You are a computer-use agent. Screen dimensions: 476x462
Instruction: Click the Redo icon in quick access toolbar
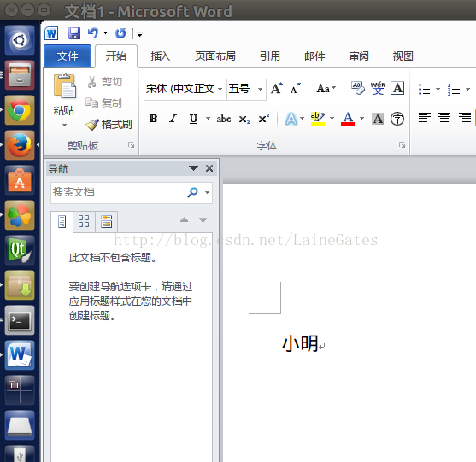pos(120,33)
